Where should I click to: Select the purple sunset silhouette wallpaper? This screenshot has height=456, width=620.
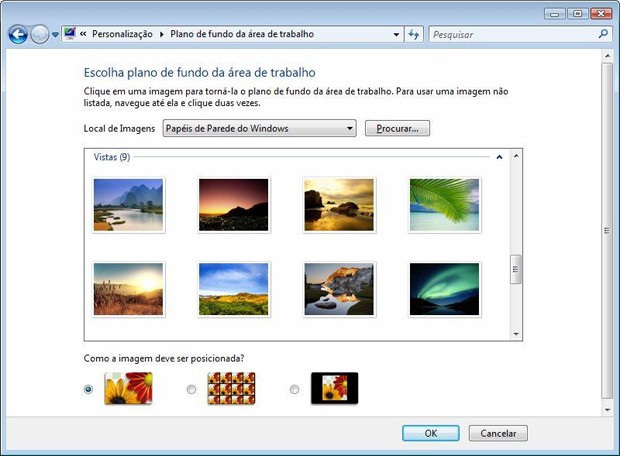click(234, 205)
